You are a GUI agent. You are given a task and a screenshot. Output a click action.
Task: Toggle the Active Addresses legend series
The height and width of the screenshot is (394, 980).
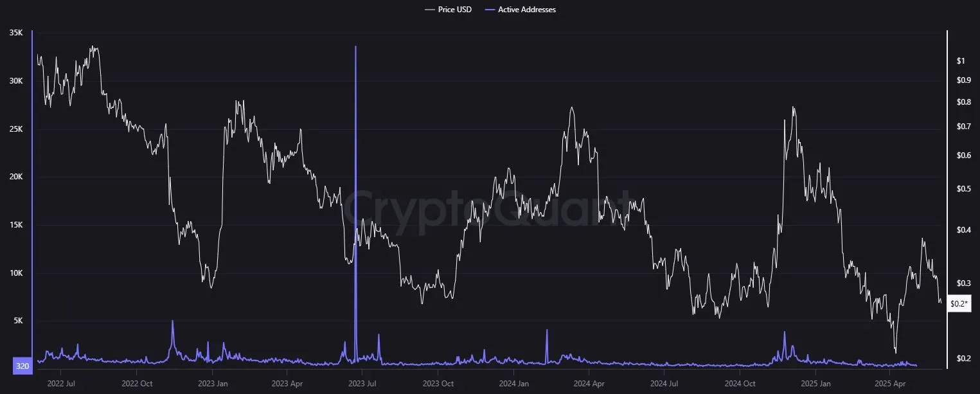point(526,10)
